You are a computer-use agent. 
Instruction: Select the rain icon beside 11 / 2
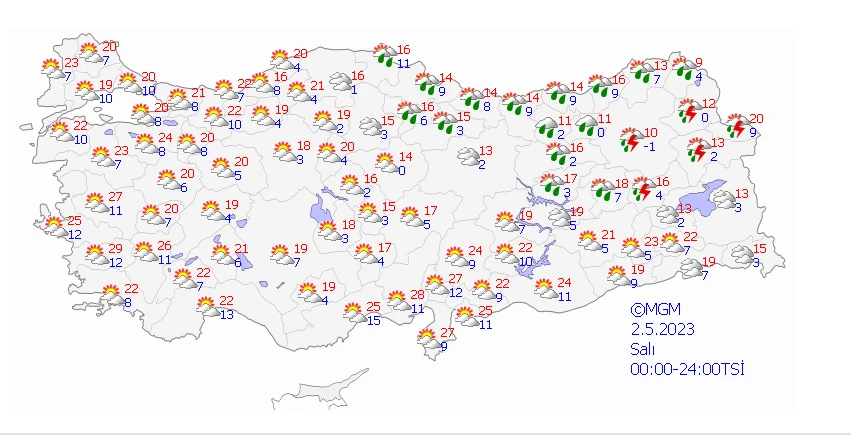click(x=548, y=128)
